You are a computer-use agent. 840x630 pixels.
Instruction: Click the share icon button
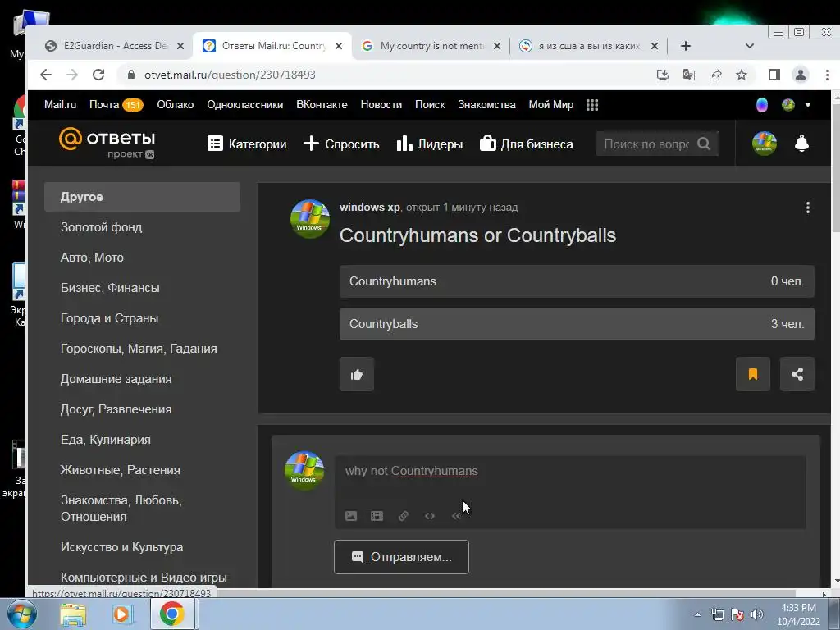coord(797,374)
